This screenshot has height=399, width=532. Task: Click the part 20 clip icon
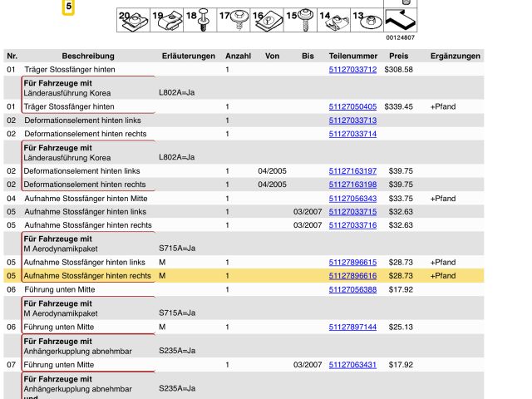coord(132,18)
